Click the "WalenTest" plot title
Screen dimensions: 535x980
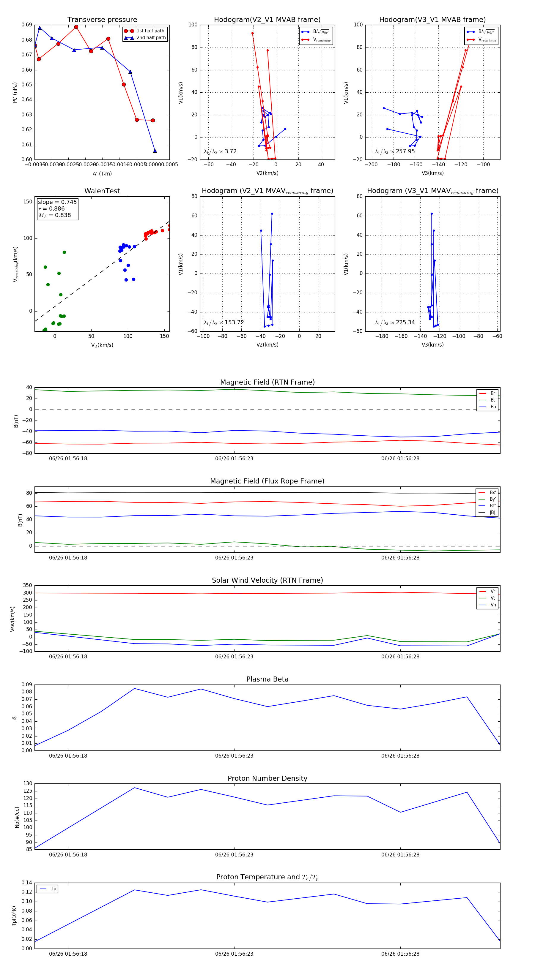pos(102,191)
